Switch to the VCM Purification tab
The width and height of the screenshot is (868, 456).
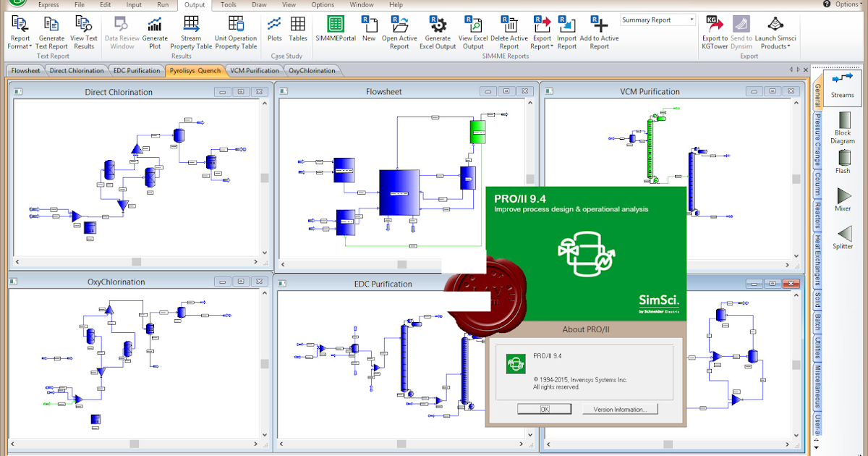tap(254, 70)
